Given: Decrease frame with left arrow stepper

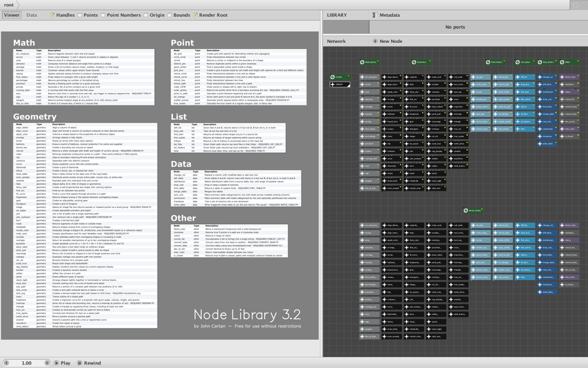Looking at the screenshot, I should click(x=6, y=363).
